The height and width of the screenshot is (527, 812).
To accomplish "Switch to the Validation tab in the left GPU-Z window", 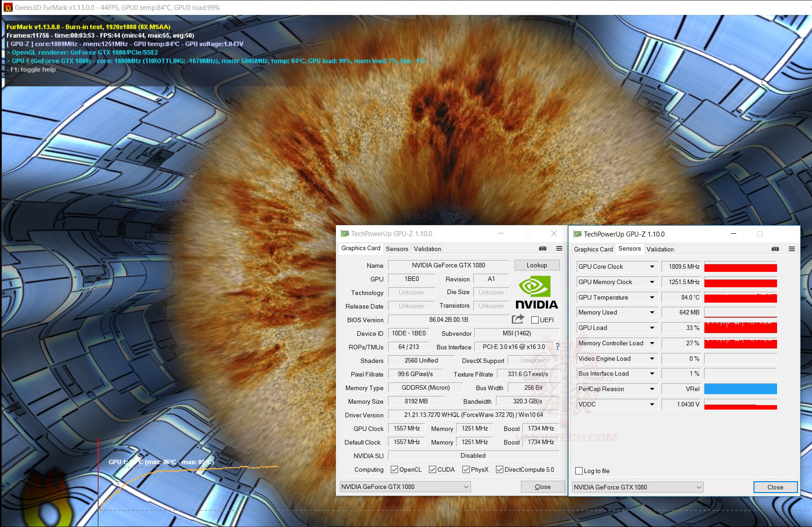I will pos(428,249).
